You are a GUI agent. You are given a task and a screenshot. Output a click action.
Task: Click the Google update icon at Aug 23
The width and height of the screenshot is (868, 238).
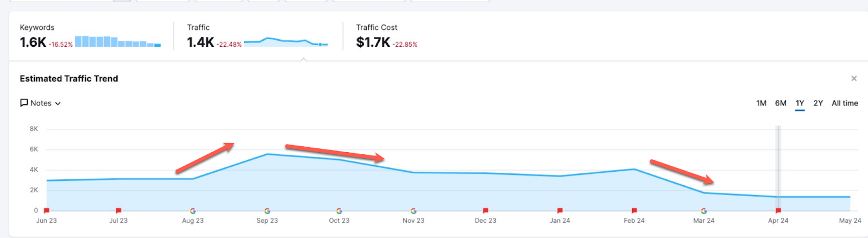click(193, 211)
